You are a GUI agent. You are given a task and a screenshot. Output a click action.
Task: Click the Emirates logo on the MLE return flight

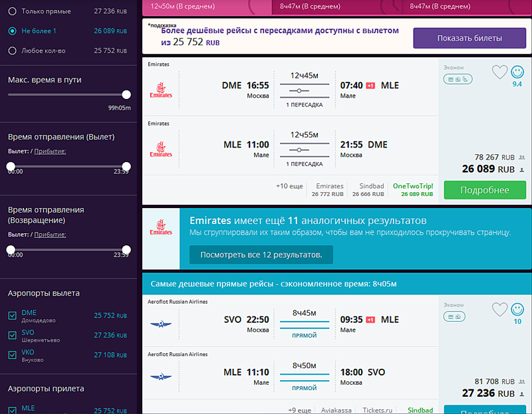pyautogui.click(x=161, y=150)
